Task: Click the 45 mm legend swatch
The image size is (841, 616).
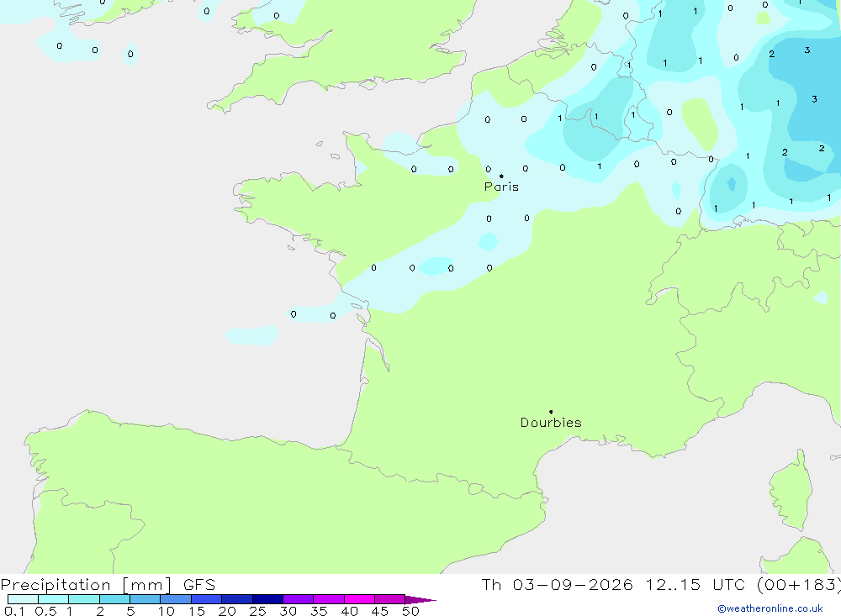Action: 389,599
